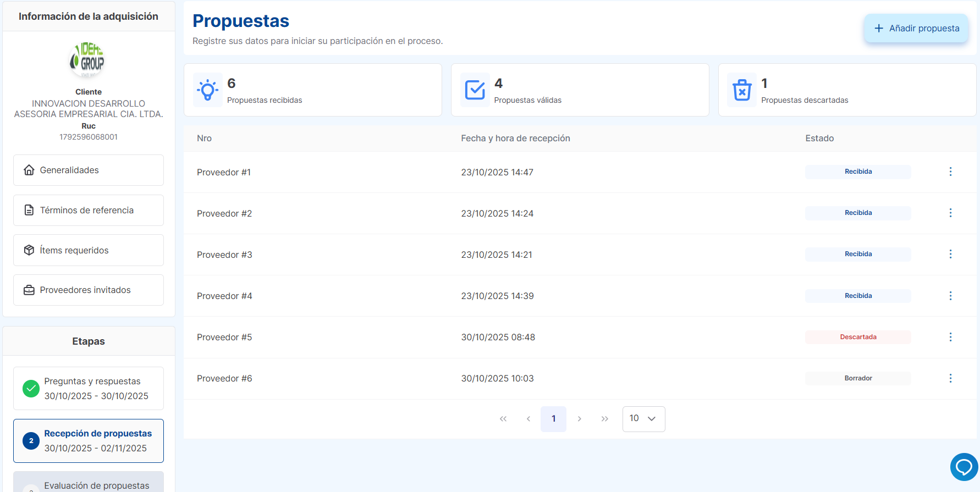This screenshot has width=980, height=492.
Task: Select page 1 in pagination
Action: click(x=553, y=419)
